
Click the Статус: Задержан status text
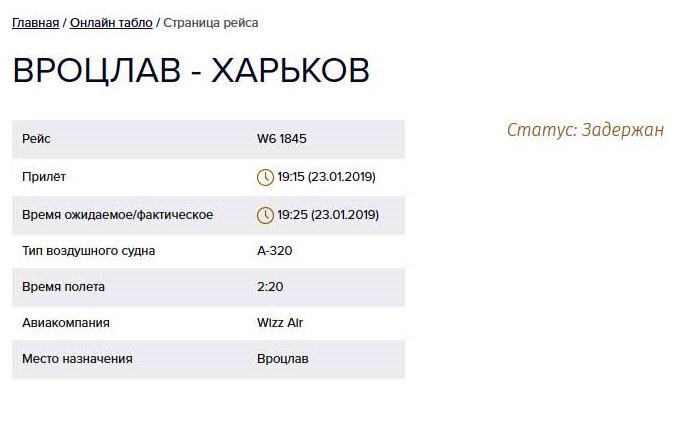click(585, 130)
